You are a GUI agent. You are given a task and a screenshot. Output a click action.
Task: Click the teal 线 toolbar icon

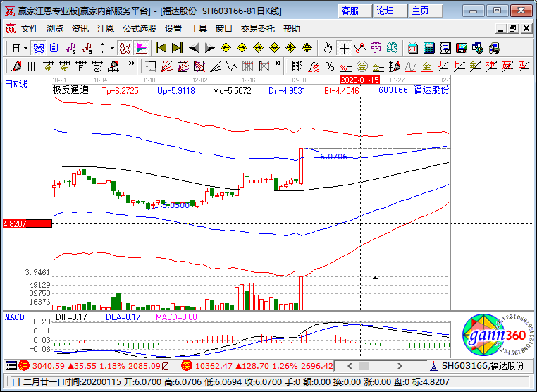coord(392,48)
